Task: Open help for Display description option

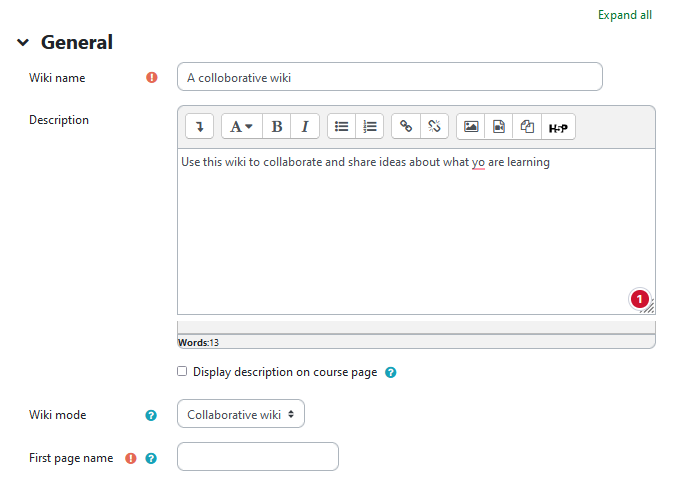Action: point(390,372)
